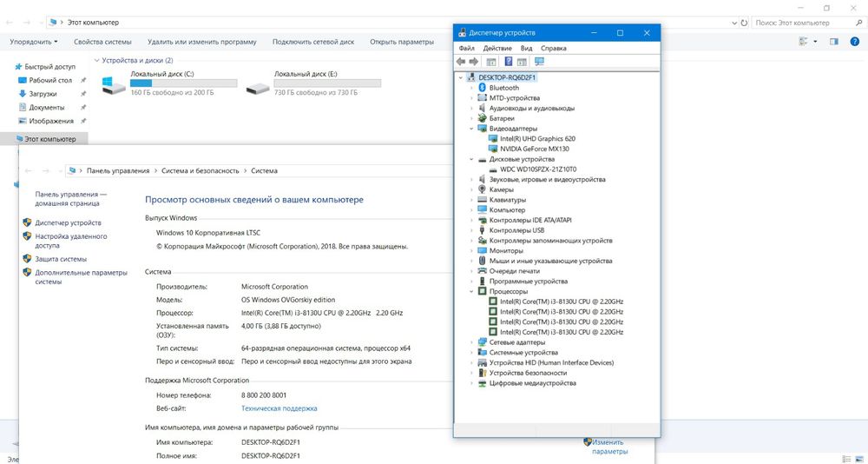The image size is (868, 464).
Task: Open the Упорядочить dropdown in Explorer
Action: (34, 42)
